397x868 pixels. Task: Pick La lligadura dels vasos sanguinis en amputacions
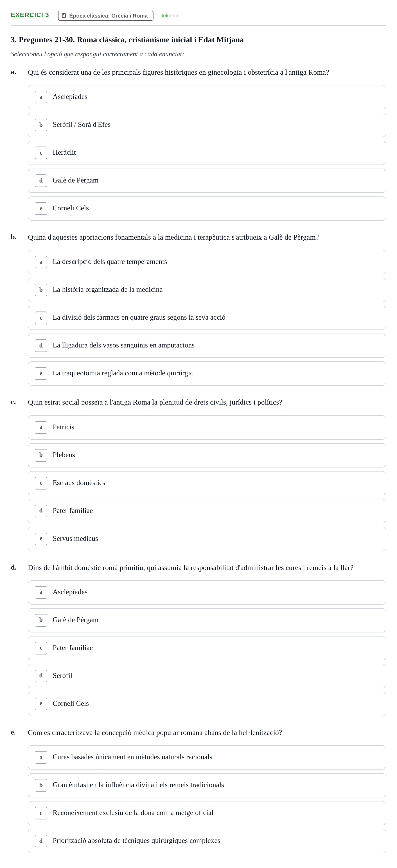coord(207,346)
